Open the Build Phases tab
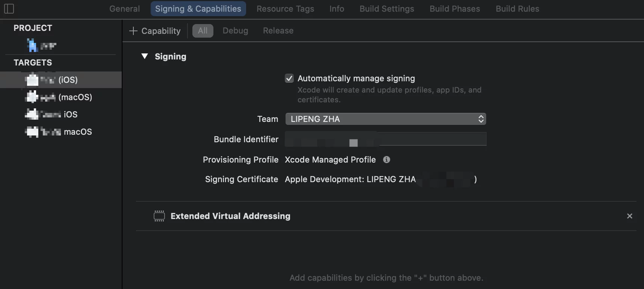The width and height of the screenshot is (644, 289). [x=455, y=9]
